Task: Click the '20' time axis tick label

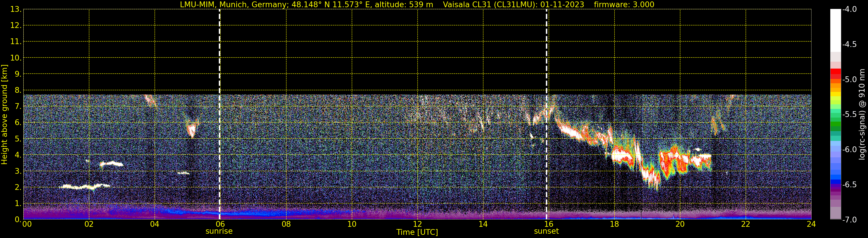Action: coord(680,224)
